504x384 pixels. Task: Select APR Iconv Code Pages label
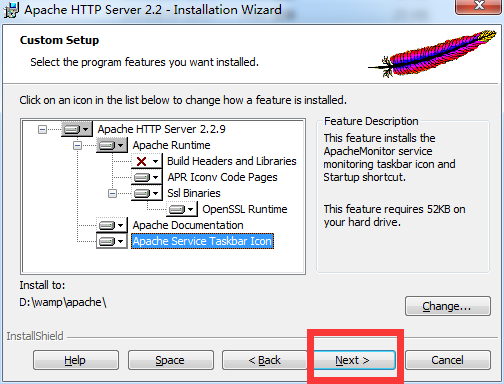(222, 177)
